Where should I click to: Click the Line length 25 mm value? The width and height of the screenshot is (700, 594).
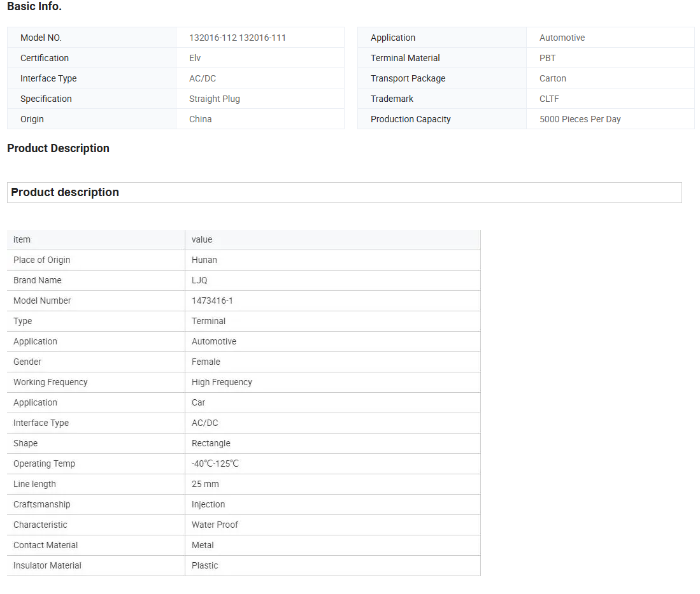click(x=205, y=484)
